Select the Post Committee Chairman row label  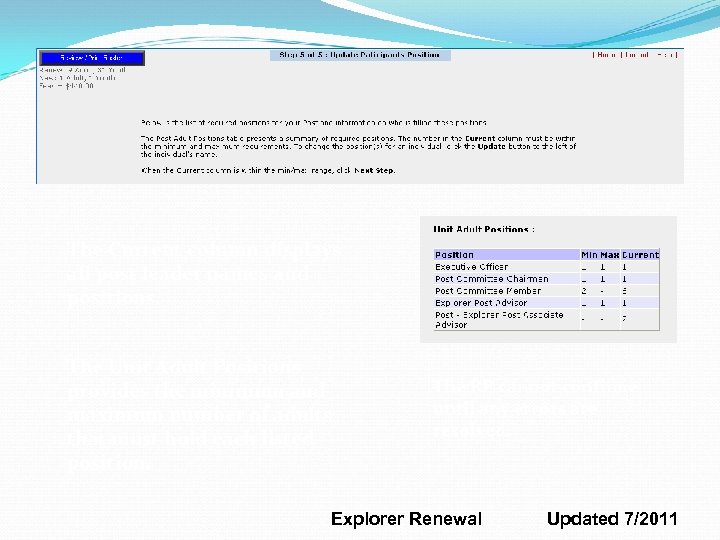tap(491, 279)
